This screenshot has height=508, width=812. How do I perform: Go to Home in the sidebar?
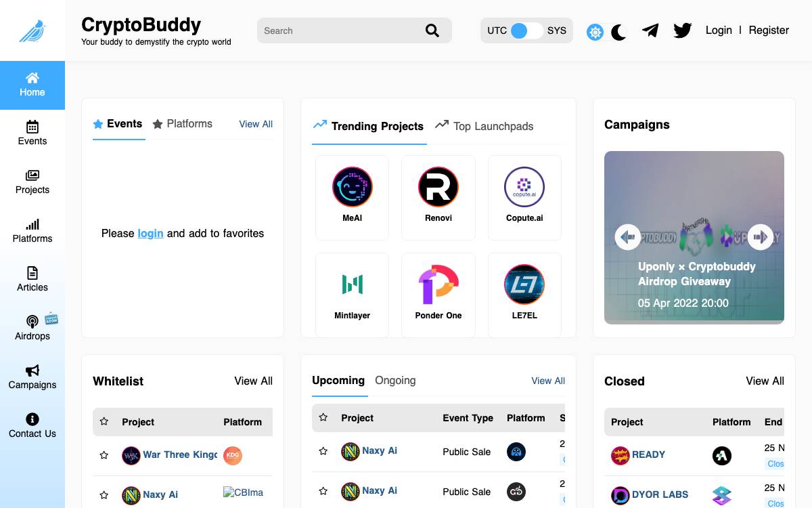[x=32, y=85]
